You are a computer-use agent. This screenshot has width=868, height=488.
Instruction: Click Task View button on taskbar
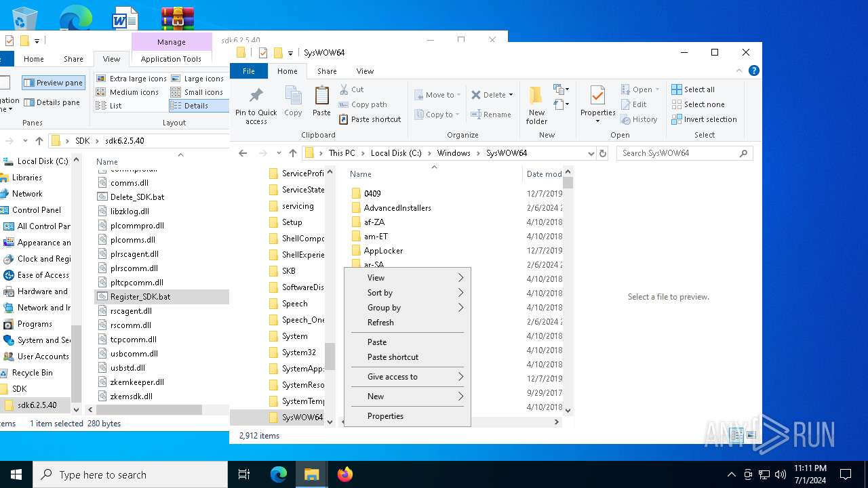pos(244,474)
